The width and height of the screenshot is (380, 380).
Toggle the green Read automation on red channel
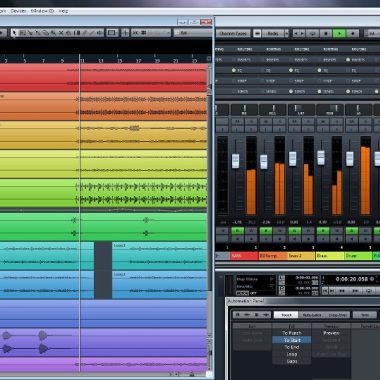[237, 231]
